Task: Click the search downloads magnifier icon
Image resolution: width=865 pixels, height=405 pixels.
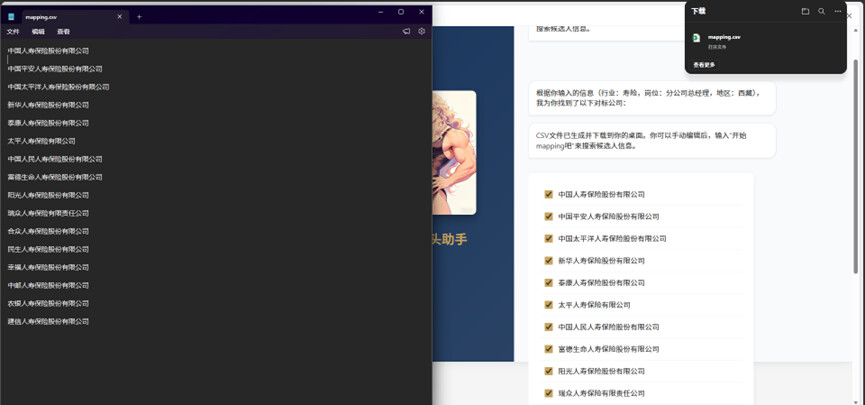Action: click(821, 11)
